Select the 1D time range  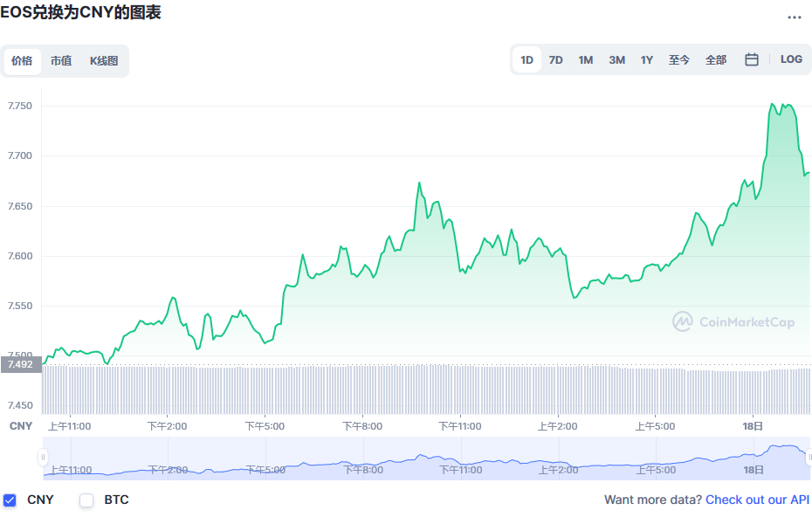(x=526, y=60)
